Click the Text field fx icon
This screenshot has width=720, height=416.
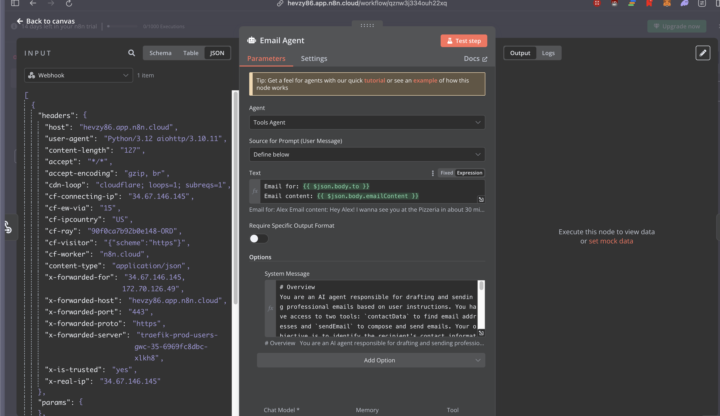(x=255, y=191)
